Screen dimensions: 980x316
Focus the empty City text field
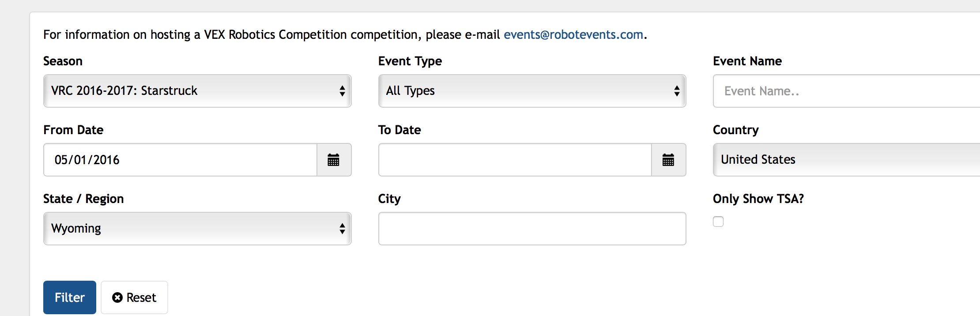tap(532, 229)
